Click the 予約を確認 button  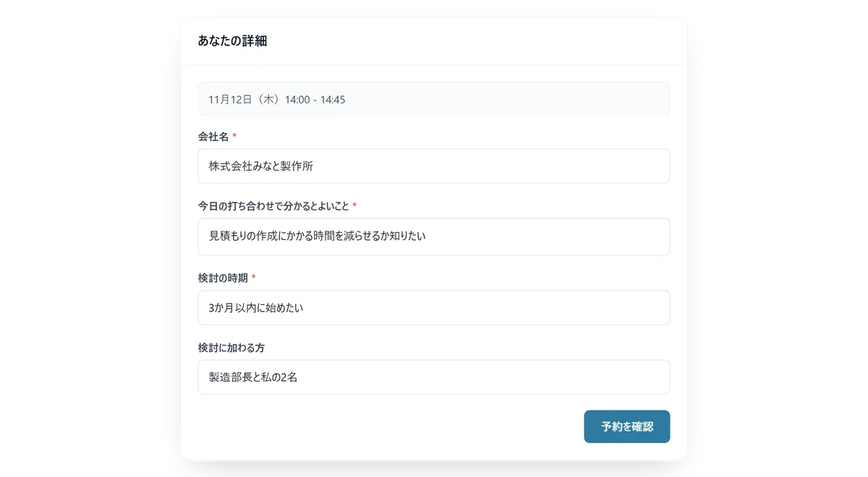tap(626, 426)
